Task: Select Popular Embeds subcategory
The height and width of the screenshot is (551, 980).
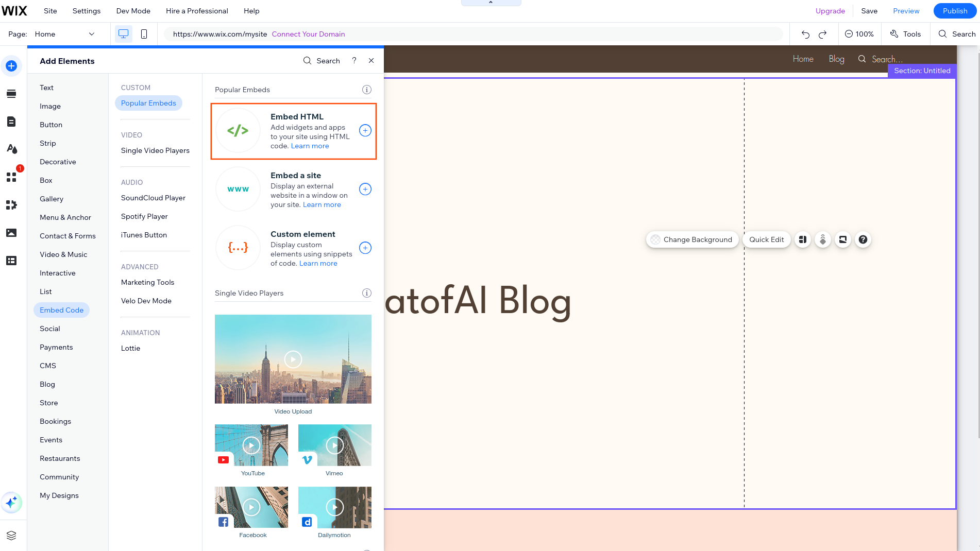Action: [x=148, y=103]
